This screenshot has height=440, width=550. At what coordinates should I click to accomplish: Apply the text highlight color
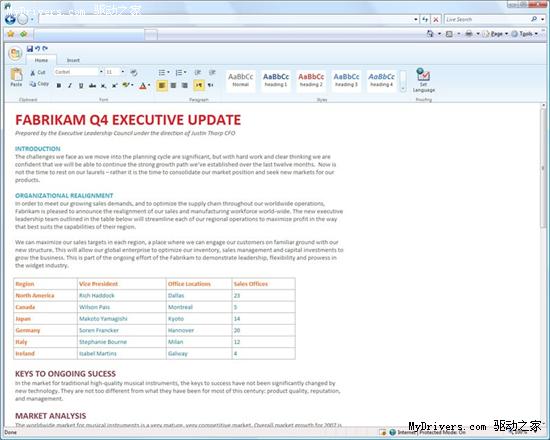pos(126,85)
